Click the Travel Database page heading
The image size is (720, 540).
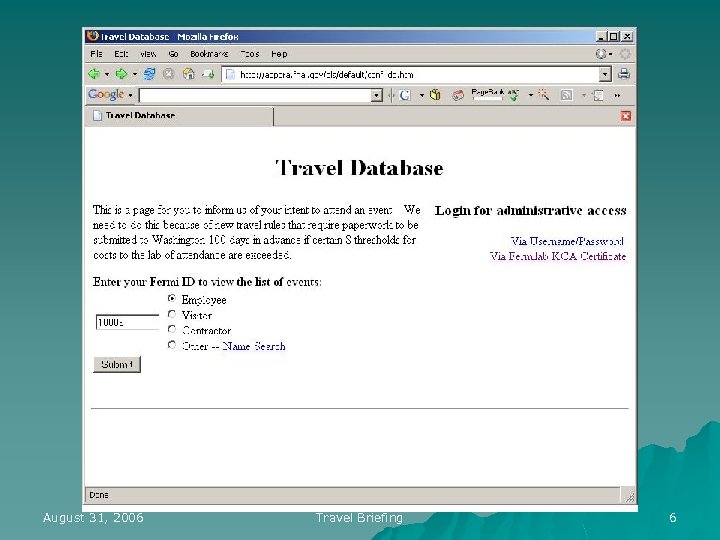[x=359, y=168]
